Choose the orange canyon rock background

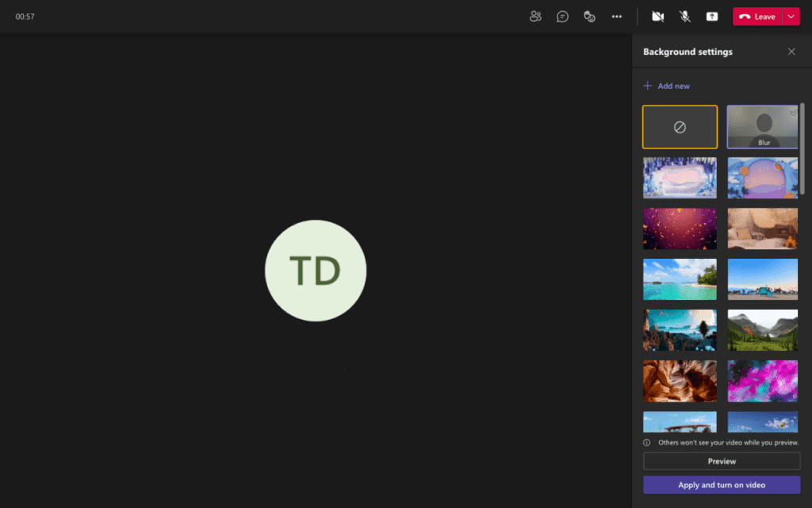pos(680,381)
